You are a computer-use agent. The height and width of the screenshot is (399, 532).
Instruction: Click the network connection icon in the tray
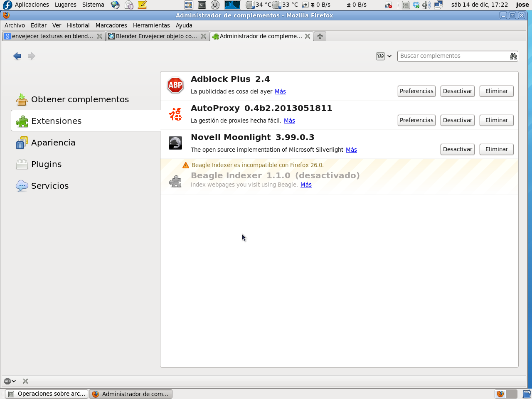pos(438,5)
